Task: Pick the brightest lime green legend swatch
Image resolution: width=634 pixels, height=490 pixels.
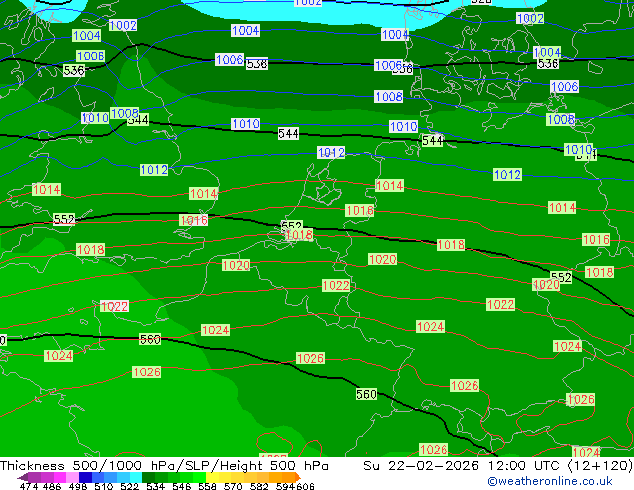Action: [x=199, y=477]
